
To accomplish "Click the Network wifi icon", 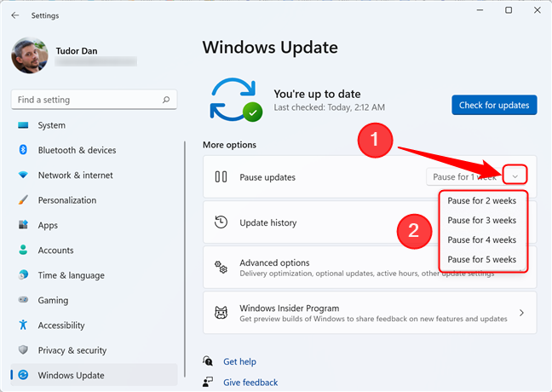I will pyautogui.click(x=23, y=175).
